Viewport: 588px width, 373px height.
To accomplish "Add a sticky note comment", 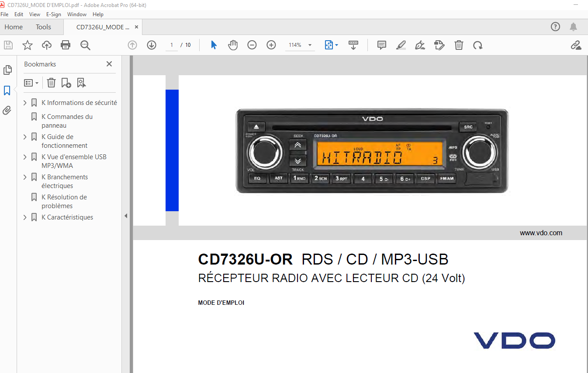I will point(382,45).
